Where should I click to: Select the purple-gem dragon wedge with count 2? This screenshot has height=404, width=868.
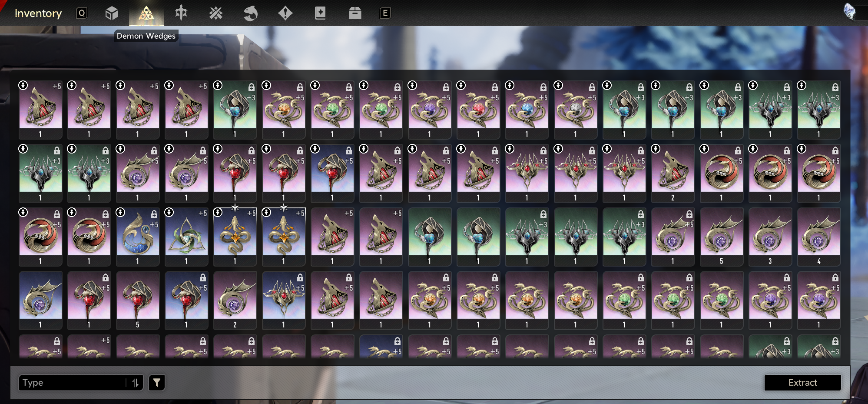pos(235,300)
